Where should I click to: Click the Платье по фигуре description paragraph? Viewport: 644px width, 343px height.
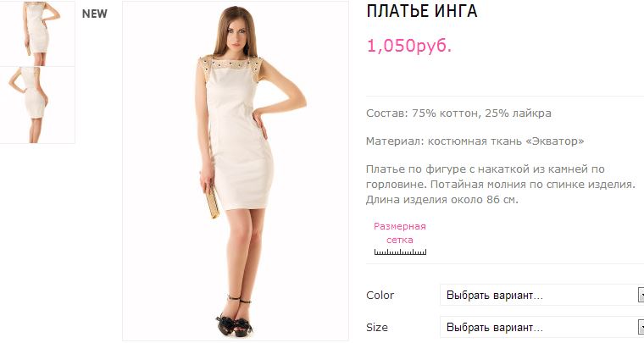click(501, 185)
